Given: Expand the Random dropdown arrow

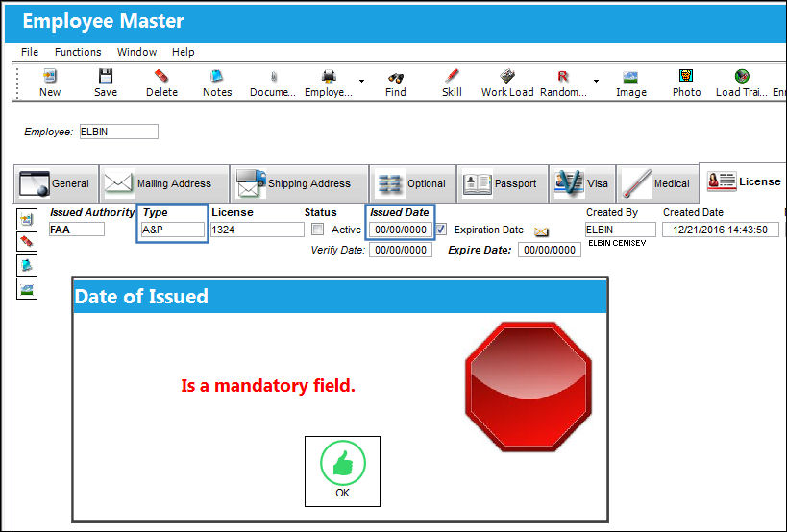Looking at the screenshot, I should (596, 81).
